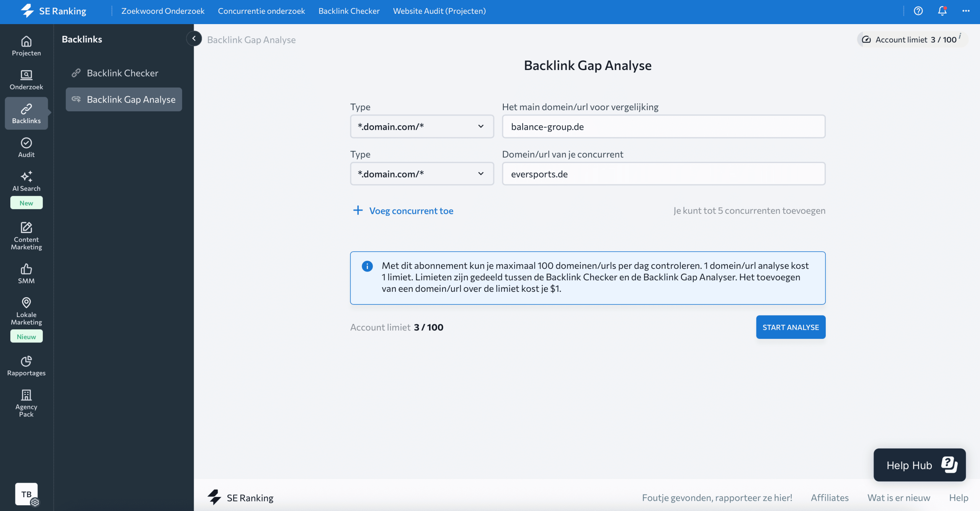Click the TB user avatar settings

pos(26,494)
